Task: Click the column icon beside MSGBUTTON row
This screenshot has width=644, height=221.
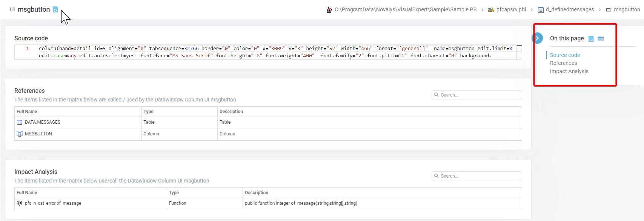Action: (20, 134)
